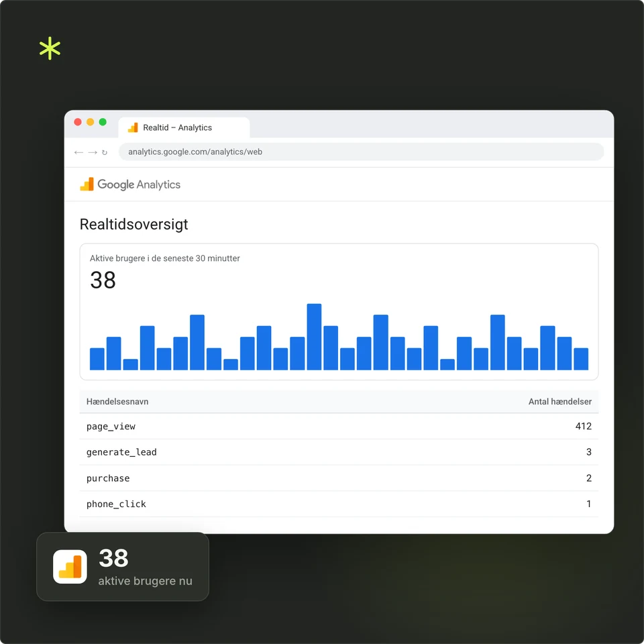Click the browser forward arrow

click(93, 152)
